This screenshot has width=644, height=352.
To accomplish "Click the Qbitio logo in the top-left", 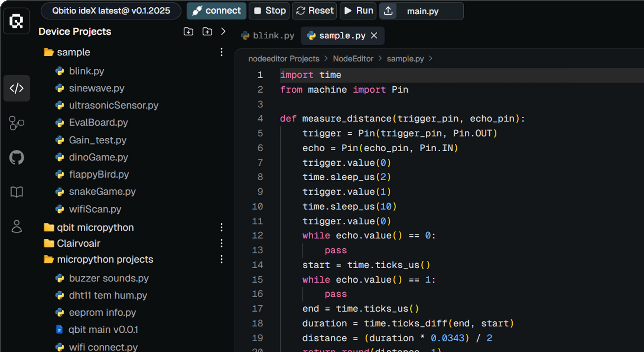I will (16, 21).
